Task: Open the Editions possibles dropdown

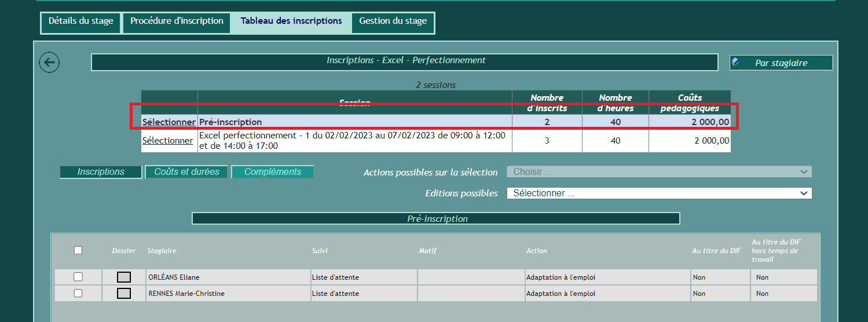Action: [659, 193]
